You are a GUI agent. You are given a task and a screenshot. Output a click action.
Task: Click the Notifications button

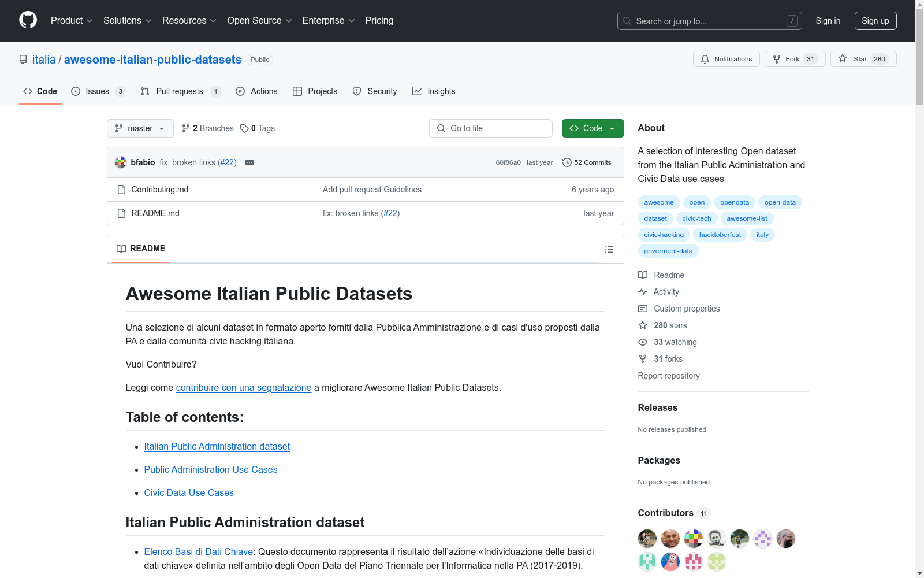pos(726,59)
